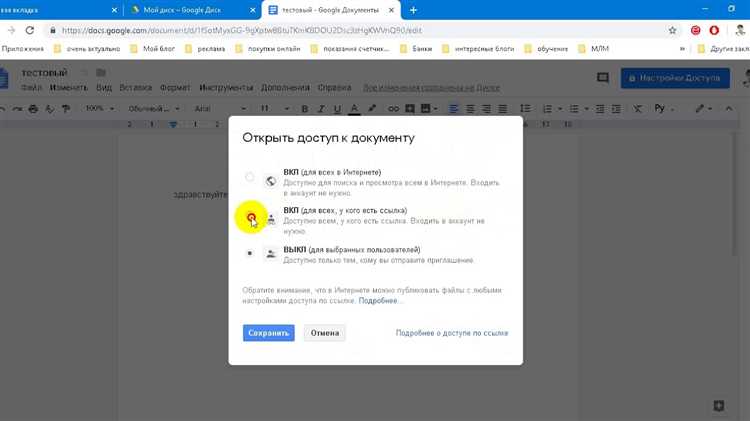Select the 'ВКЛ (для всех в Интернете)' radio option
Viewport: 750px width, 421px height.
pos(250,177)
